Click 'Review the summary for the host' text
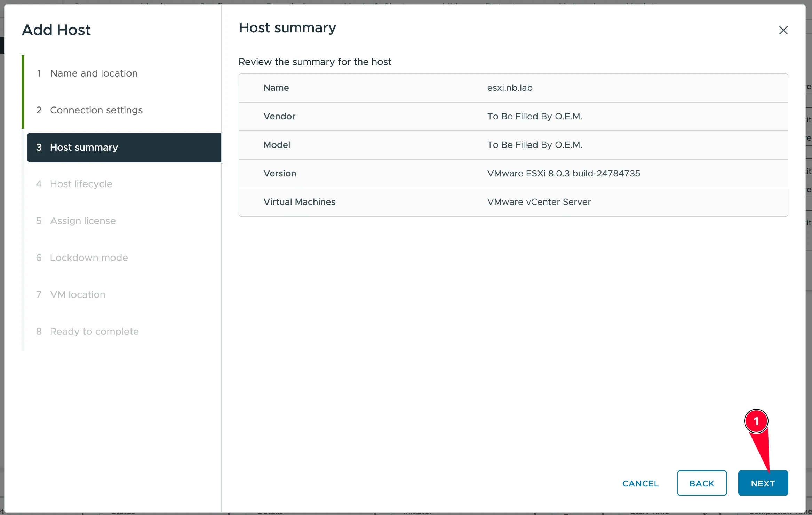Image resolution: width=812 pixels, height=515 pixels. (315, 62)
